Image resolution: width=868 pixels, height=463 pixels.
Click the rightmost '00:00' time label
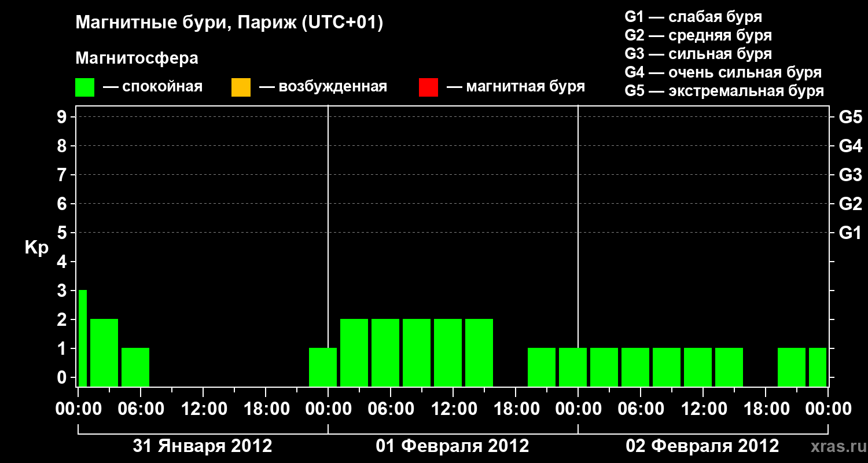tap(828, 409)
